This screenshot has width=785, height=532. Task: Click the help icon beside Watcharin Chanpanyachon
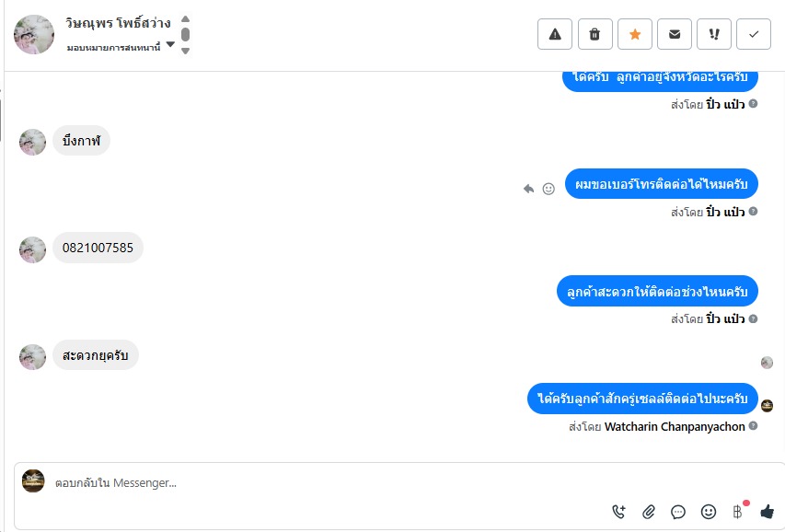(x=753, y=426)
